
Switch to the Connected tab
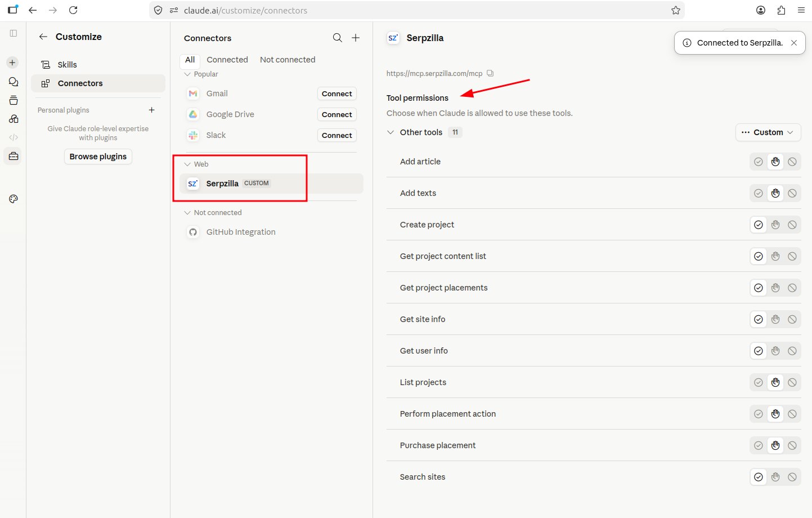tap(227, 60)
